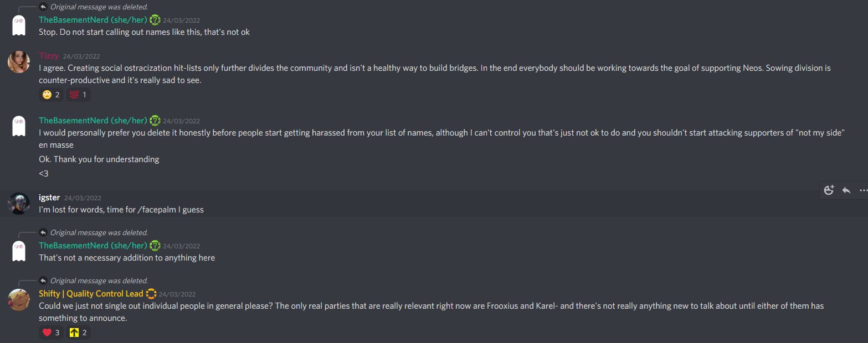Click "Original message was deleted" above "That's not a necessary"
The height and width of the screenshot is (343, 868).
99,232
